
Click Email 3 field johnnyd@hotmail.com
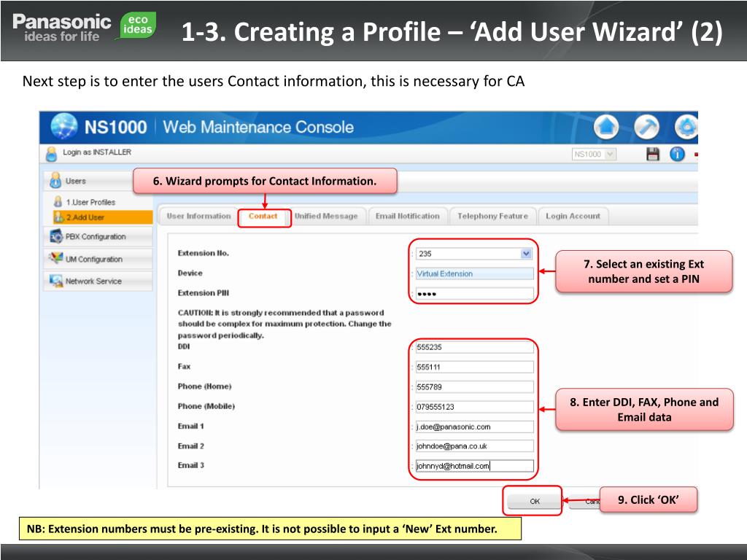(x=474, y=466)
